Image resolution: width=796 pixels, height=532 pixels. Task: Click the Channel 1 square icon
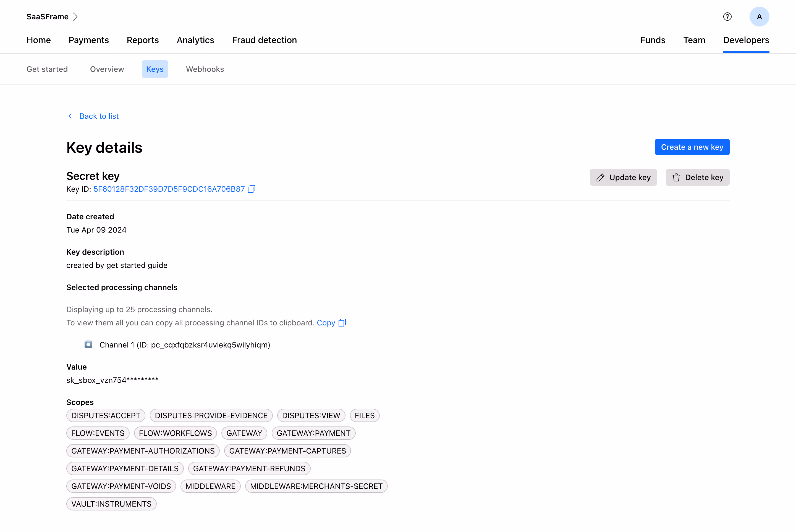89,345
